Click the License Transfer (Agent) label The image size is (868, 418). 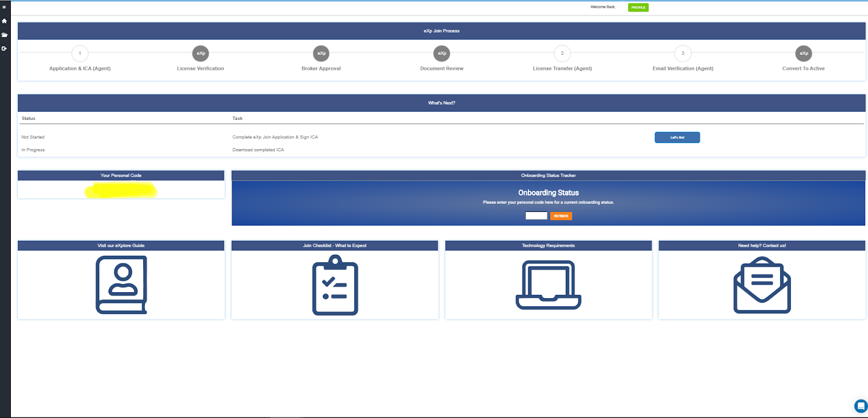point(563,69)
